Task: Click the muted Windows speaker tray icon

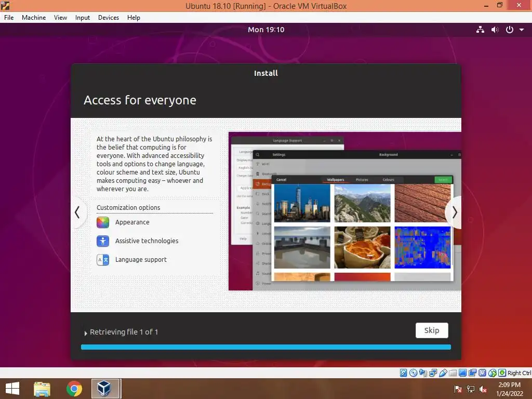Action: click(x=483, y=389)
